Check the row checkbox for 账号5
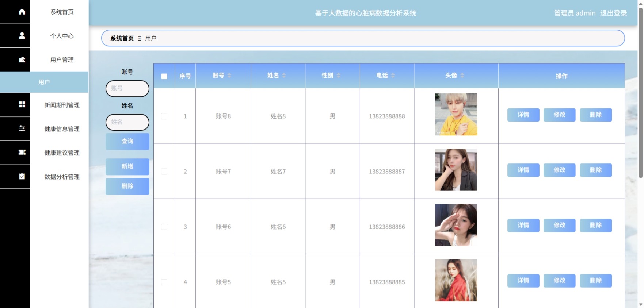 (x=164, y=282)
